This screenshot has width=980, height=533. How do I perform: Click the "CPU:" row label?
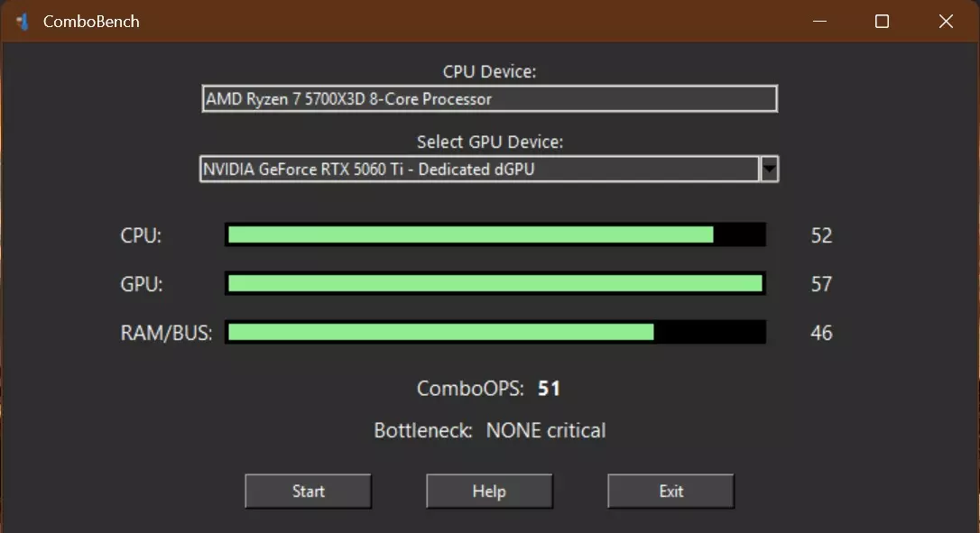141,235
